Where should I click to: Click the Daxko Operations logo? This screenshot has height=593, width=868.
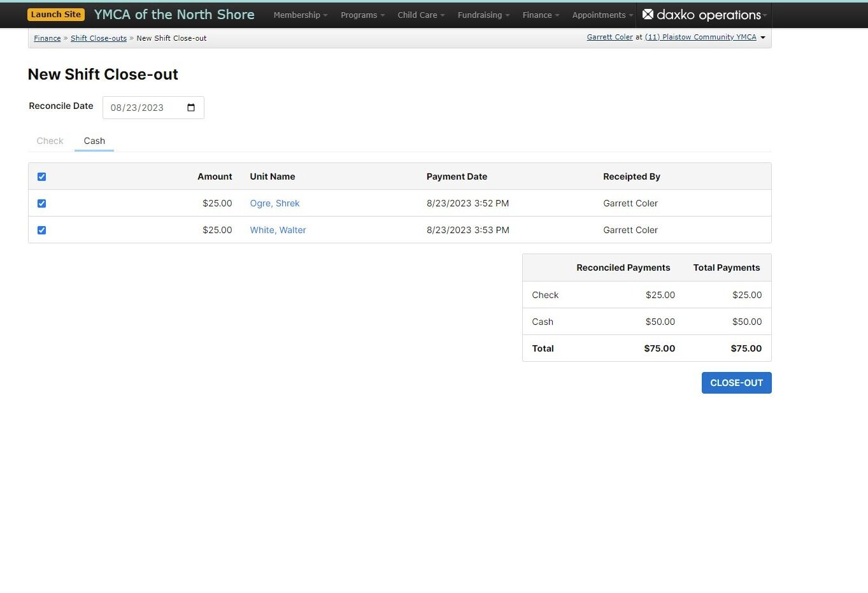pos(702,15)
